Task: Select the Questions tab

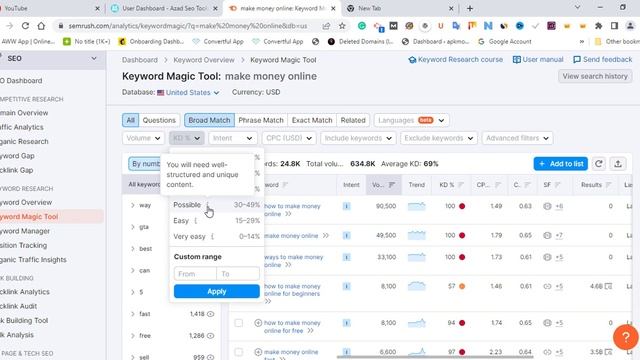Action: (159, 120)
